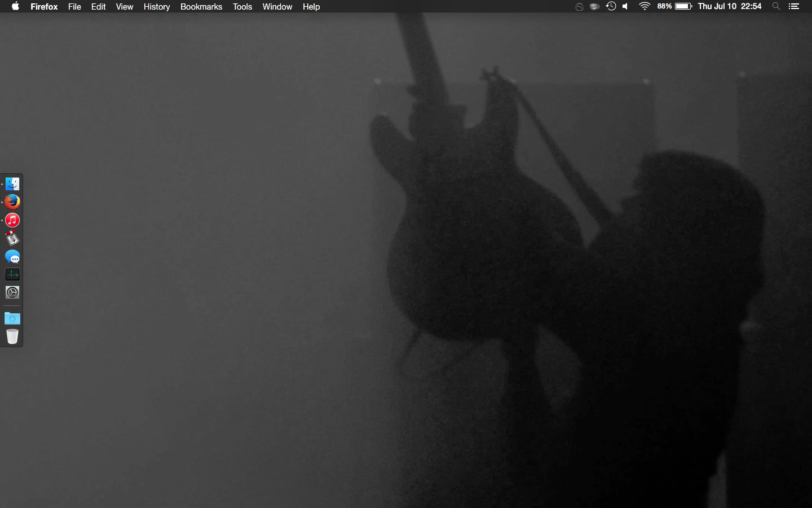Open Messages from the dock

(12, 257)
